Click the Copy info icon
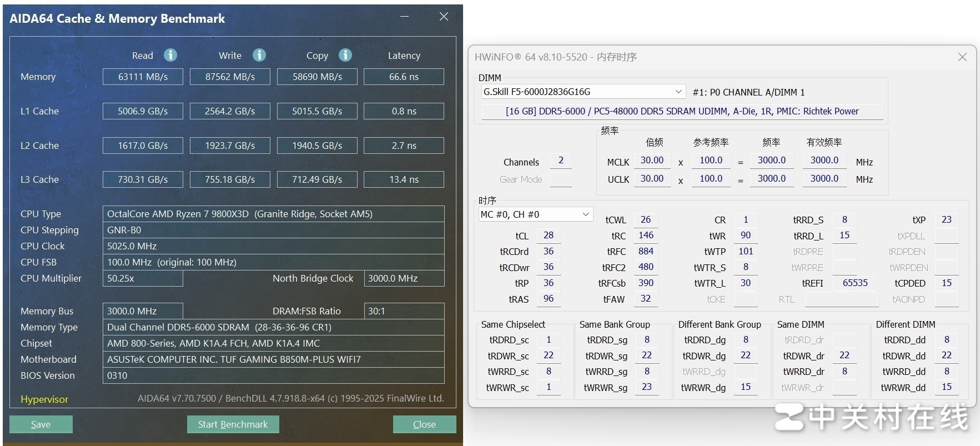 345,55
